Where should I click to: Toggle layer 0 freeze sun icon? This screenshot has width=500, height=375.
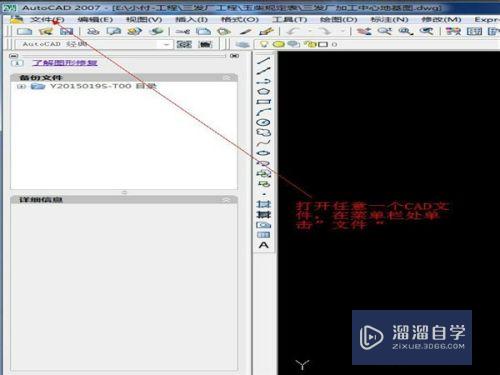point(279,44)
